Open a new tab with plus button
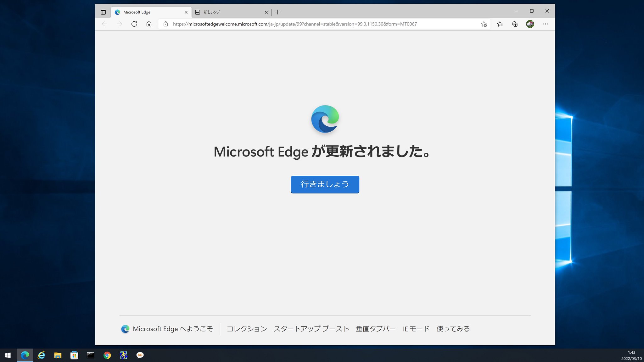Viewport: 644px width, 362px height. [277, 12]
